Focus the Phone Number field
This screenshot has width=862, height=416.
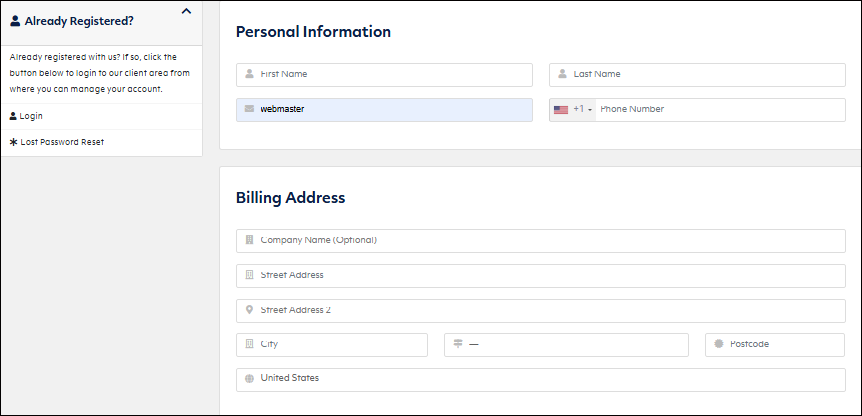click(720, 110)
